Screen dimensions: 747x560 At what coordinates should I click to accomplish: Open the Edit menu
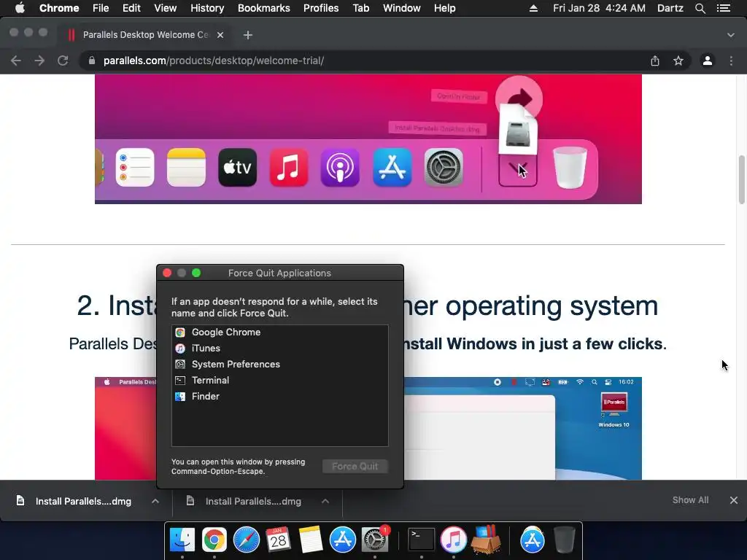pyautogui.click(x=131, y=8)
